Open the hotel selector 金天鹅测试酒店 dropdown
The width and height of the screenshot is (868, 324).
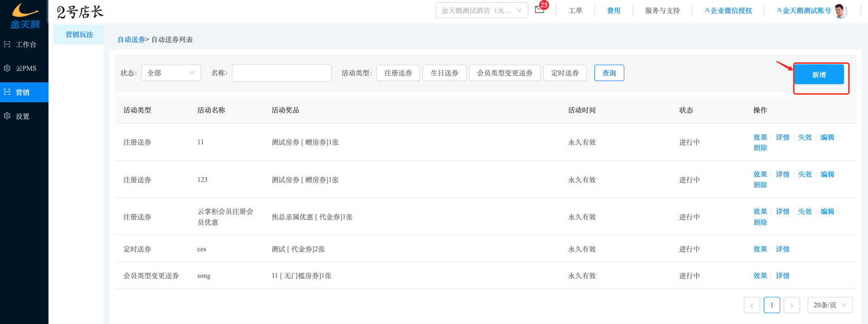(x=482, y=10)
